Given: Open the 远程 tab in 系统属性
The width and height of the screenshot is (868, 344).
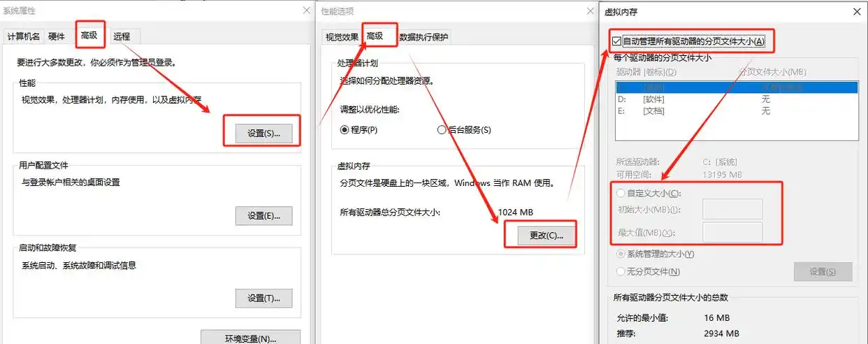Looking at the screenshot, I should coord(122,37).
